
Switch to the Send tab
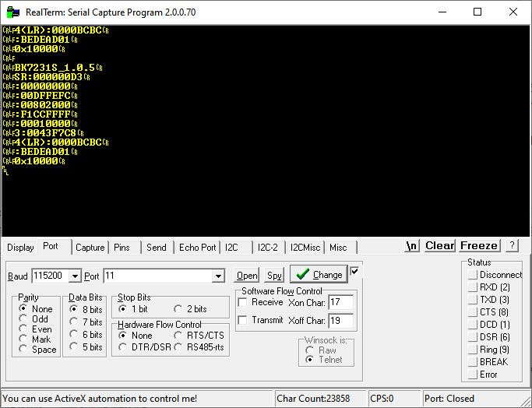coord(156,248)
